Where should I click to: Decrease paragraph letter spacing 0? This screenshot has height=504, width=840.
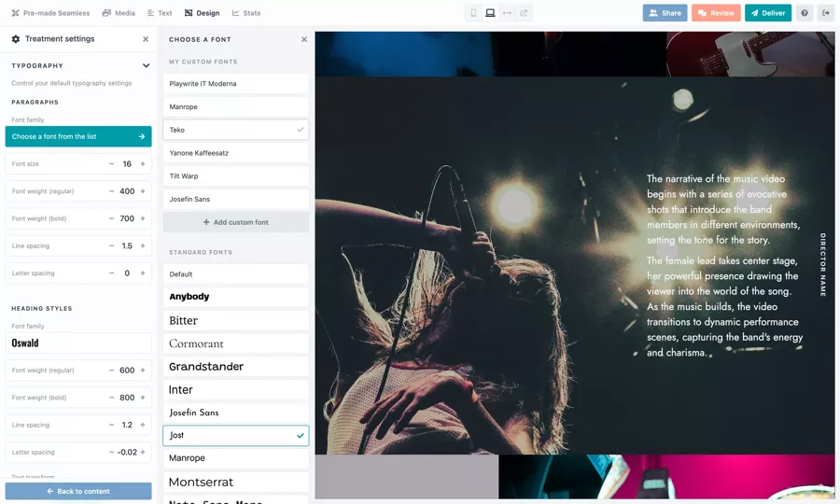pos(111,273)
